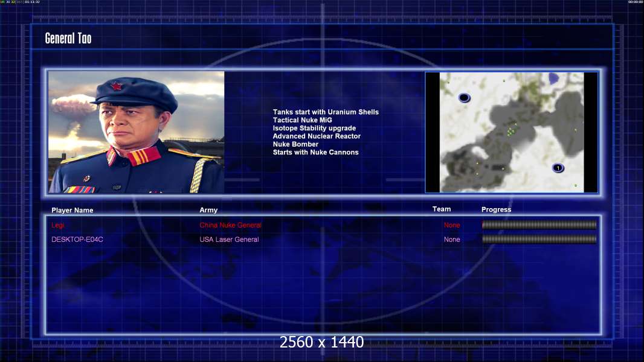Image resolution: width=644 pixels, height=362 pixels.
Task: Click 'USA Laser General' army entry
Action: pos(229,240)
